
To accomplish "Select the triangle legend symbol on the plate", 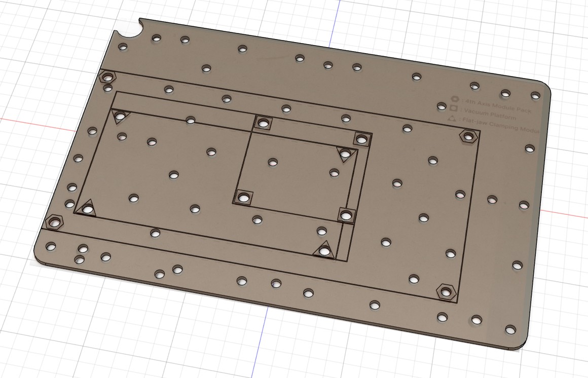I will coord(452,119).
